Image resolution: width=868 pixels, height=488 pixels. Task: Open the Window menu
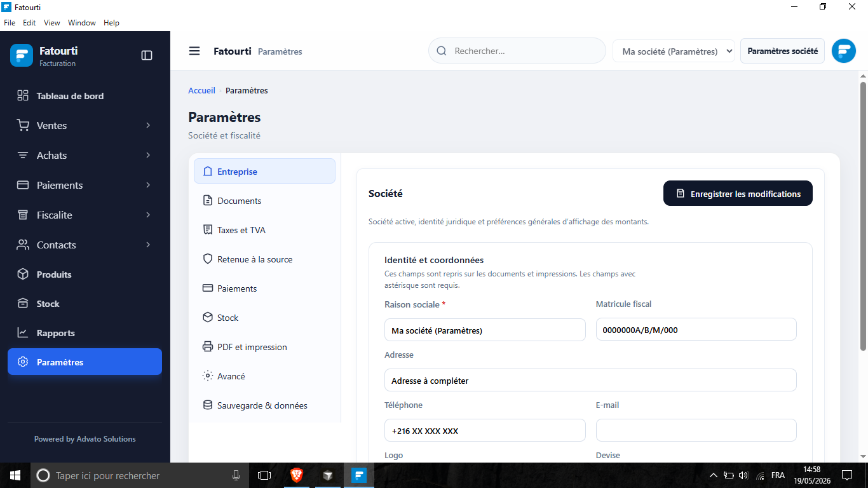82,23
